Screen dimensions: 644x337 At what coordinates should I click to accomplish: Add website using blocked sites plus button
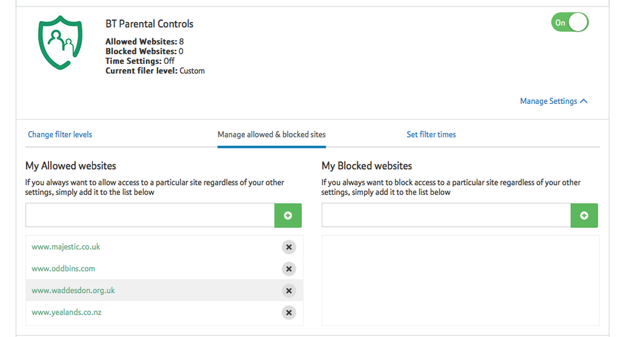[x=584, y=215]
